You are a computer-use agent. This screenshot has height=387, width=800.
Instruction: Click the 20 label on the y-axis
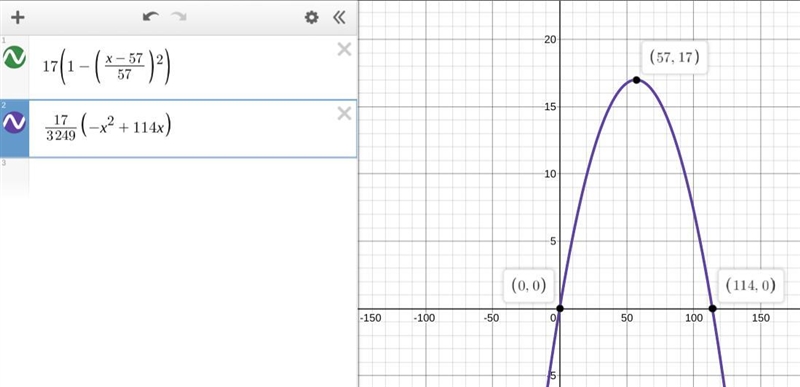click(x=548, y=39)
